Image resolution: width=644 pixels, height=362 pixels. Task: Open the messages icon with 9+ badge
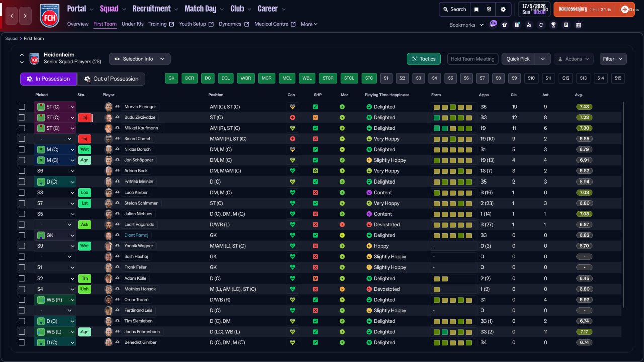493,24
